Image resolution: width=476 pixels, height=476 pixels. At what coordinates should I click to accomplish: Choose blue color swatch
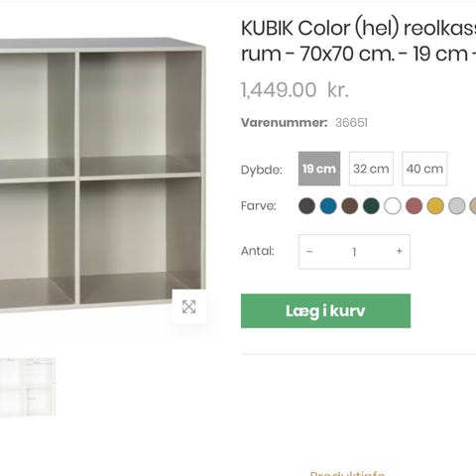[328, 206]
